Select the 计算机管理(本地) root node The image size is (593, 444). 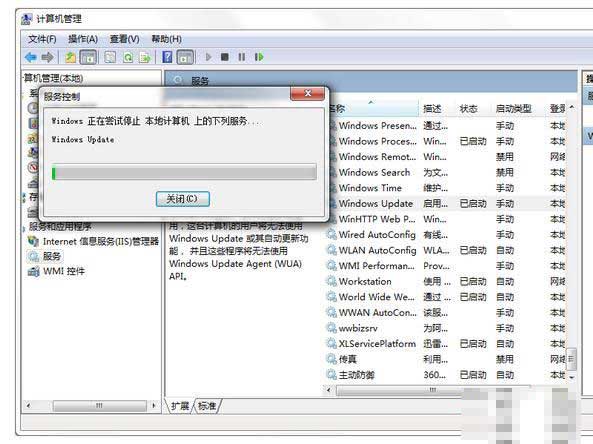53,78
